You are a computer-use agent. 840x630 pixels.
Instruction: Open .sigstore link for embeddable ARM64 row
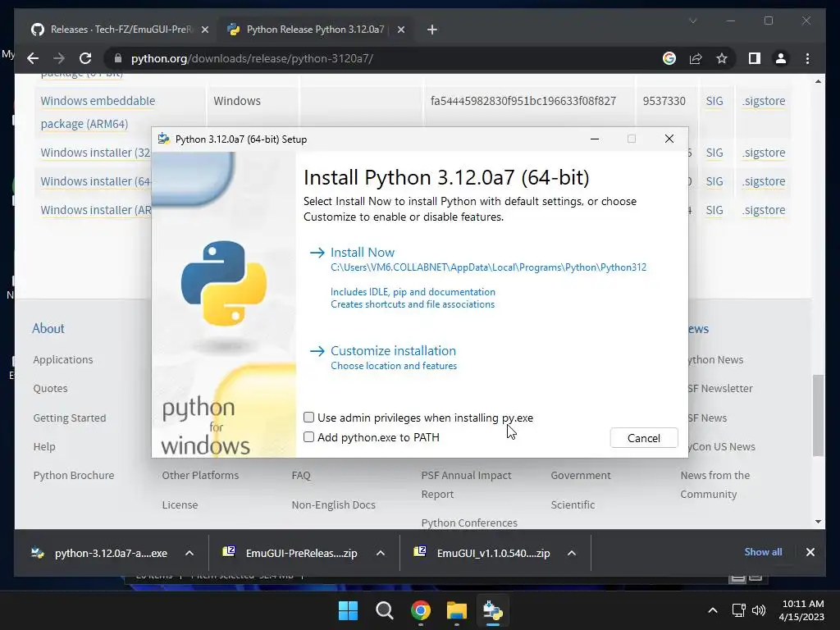click(764, 101)
